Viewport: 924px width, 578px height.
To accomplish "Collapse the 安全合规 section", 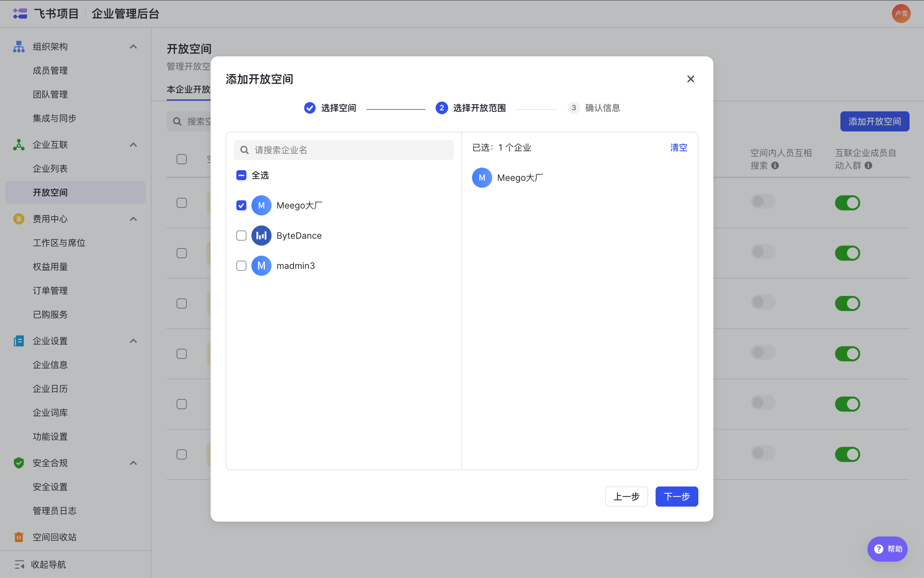I will (133, 463).
